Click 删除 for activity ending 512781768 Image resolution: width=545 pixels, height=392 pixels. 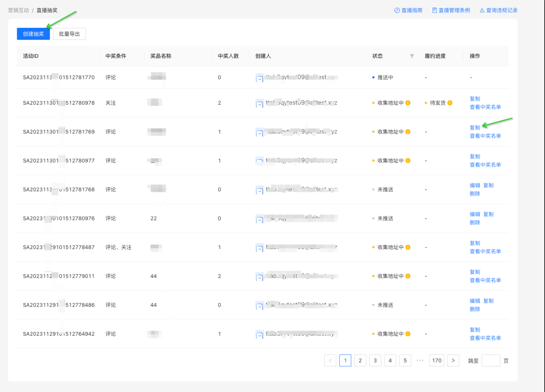click(x=475, y=194)
